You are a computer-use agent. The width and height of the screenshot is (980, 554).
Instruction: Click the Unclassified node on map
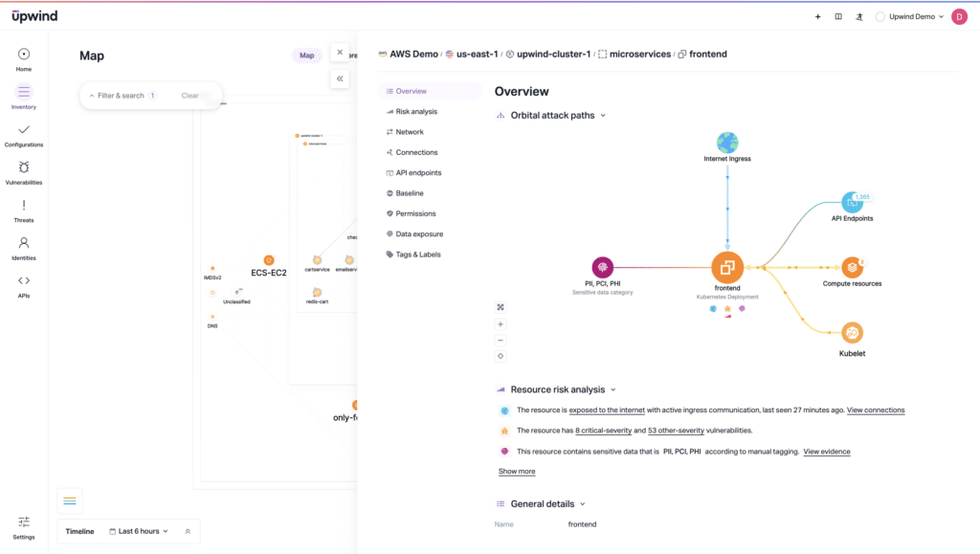point(237,292)
